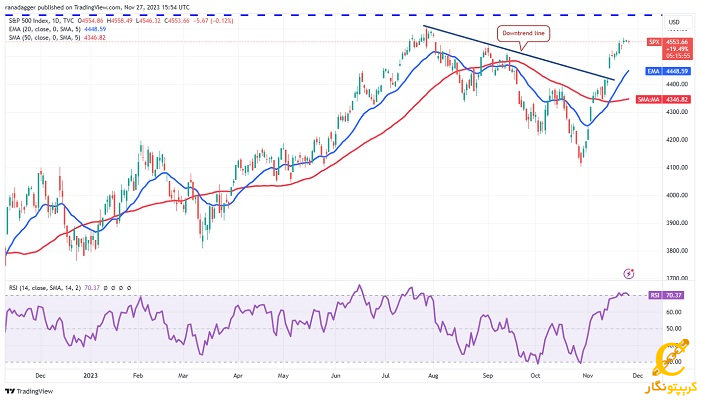Select the S&P 500 Index, 1D, TVC legend title
This screenshot has width=701, height=400.
click(x=42, y=21)
